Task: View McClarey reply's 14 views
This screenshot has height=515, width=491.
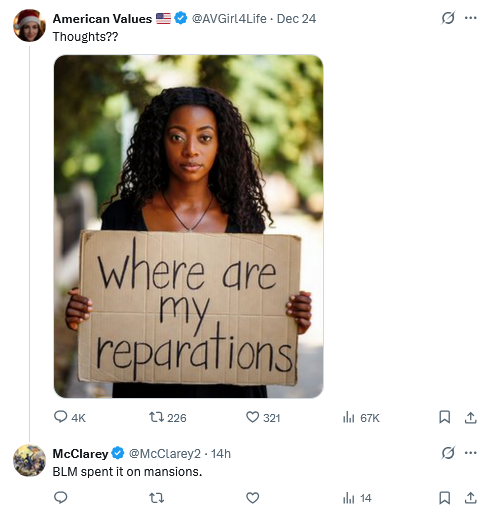Action: (x=357, y=498)
